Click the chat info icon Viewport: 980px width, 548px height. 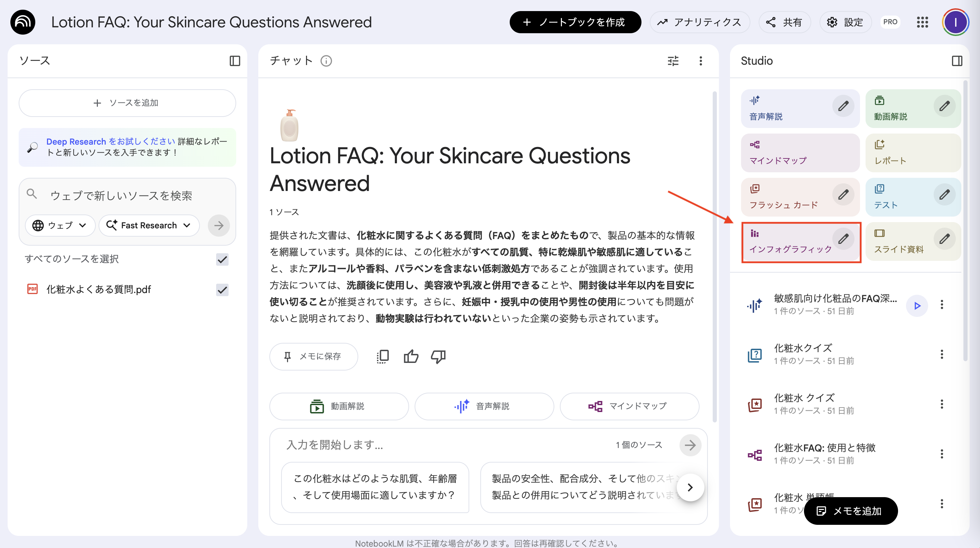326,61
